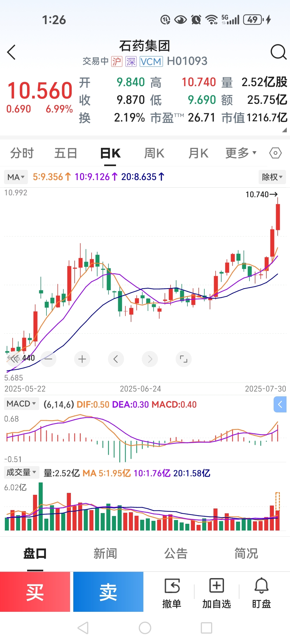The width and height of the screenshot is (290, 644).
Task: Tap 量:2.52亿 volume readout
Action: click(x=62, y=473)
